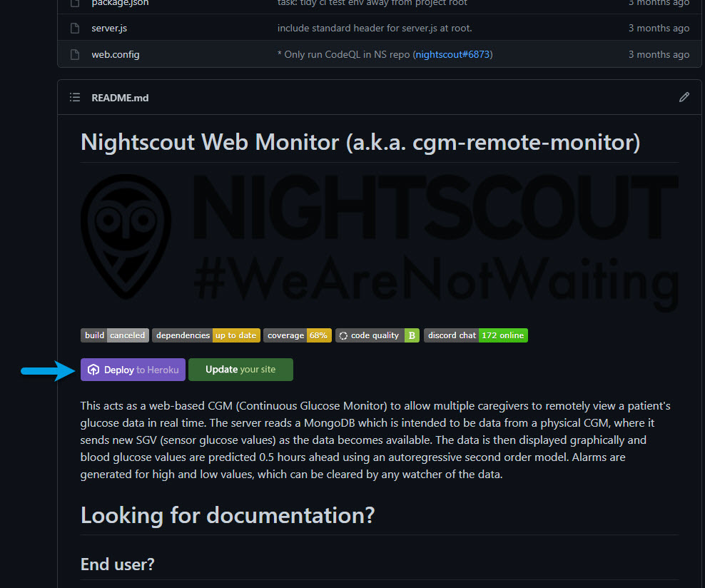Open the 'Only run CodeQL in NS repo' commit
This screenshot has width=705, height=588.
click(x=344, y=54)
